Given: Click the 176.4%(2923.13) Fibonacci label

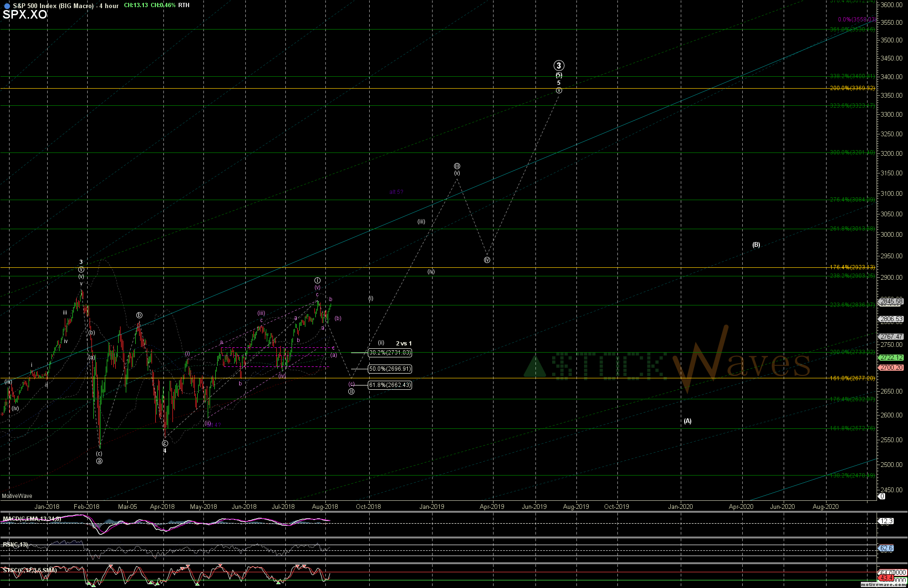Looking at the screenshot, I should tap(852, 267).
